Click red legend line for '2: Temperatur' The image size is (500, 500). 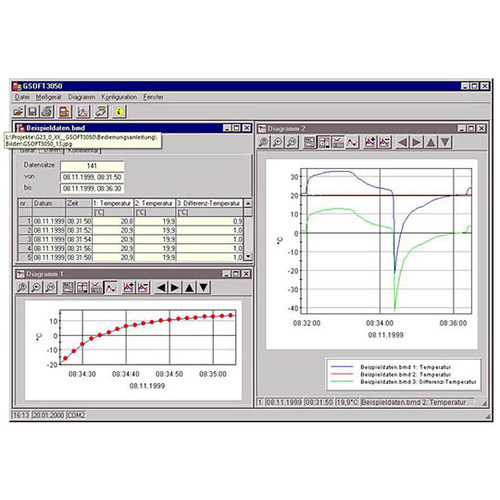coord(342,374)
